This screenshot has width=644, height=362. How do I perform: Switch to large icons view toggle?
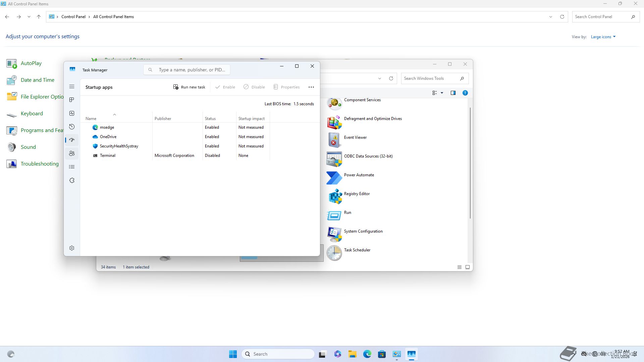tap(468, 267)
